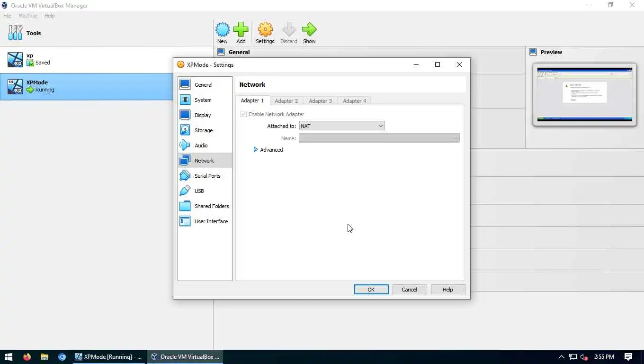644x364 pixels.
Task: Click the muted volume tray icon
Action: (x=584, y=357)
